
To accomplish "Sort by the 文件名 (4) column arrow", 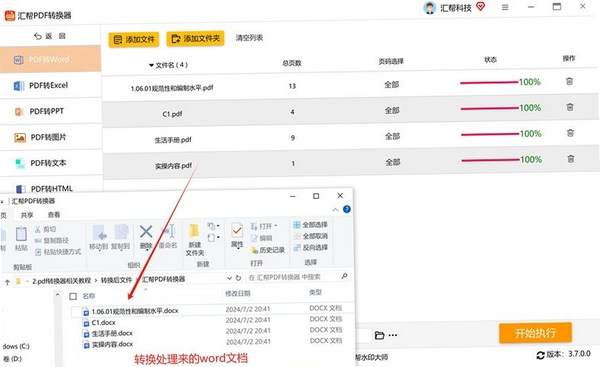I will [x=151, y=65].
